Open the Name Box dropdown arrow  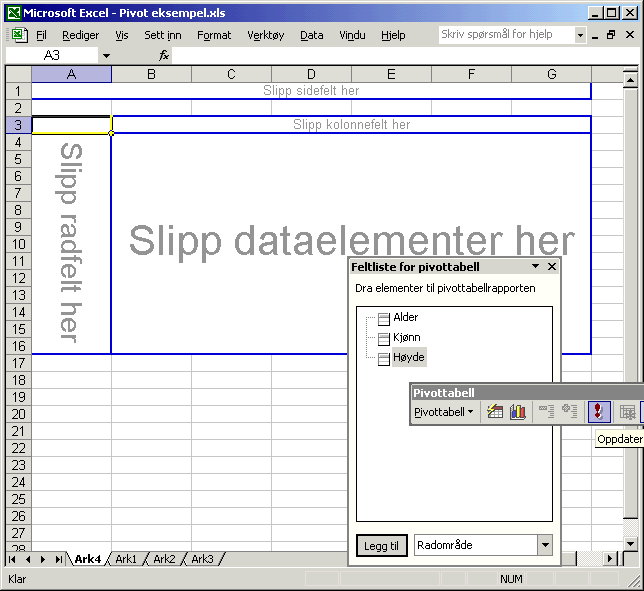[106, 56]
